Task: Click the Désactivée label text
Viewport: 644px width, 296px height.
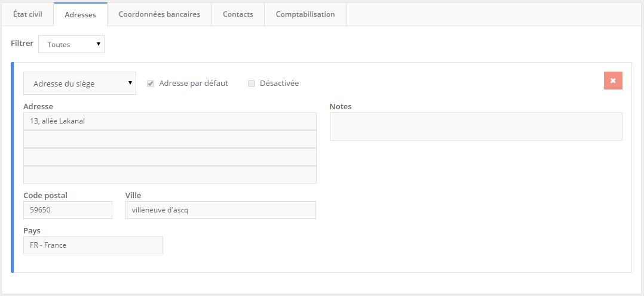Action: tap(279, 84)
